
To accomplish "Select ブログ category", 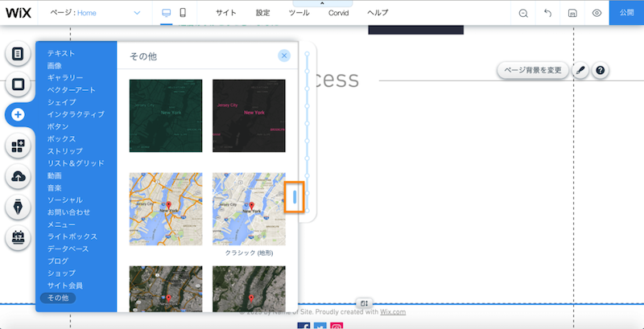I will pos(58,261).
